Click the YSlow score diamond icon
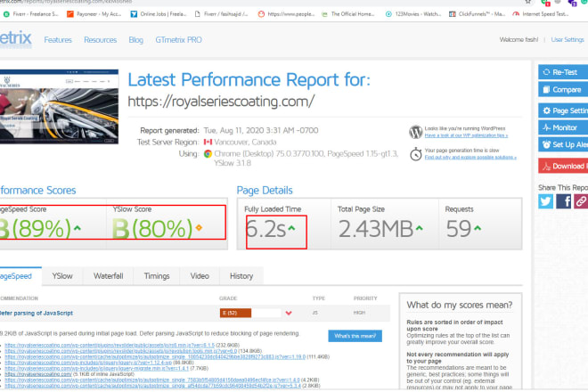 pyautogui.click(x=199, y=227)
